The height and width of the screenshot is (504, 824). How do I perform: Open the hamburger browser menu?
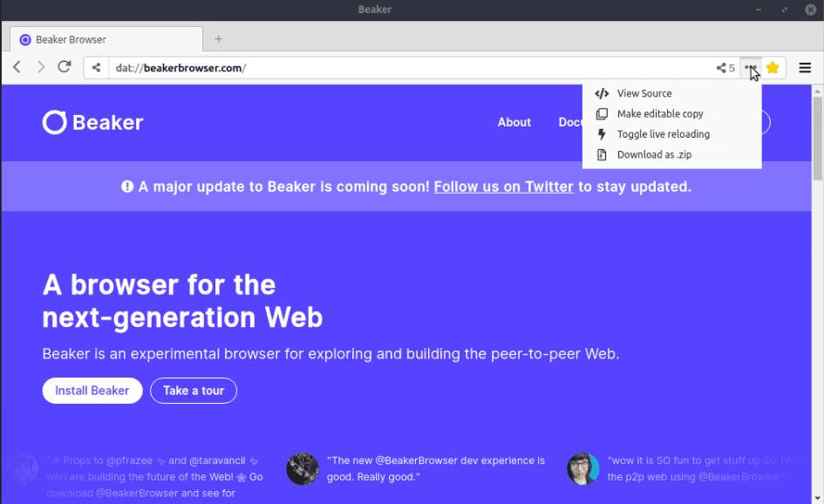tap(805, 68)
